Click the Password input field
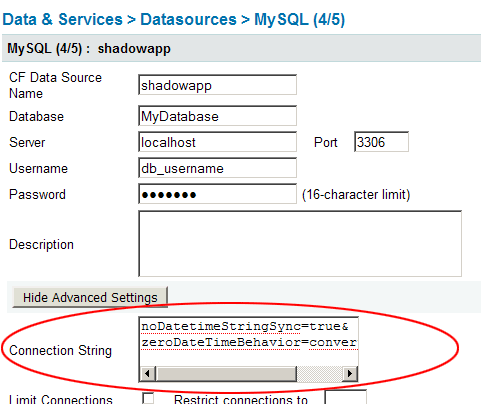The image size is (481, 404). pos(217,194)
